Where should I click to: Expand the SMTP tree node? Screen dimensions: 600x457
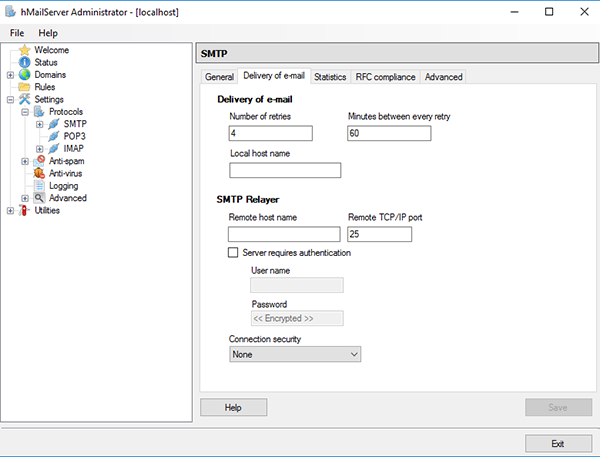pyautogui.click(x=39, y=124)
